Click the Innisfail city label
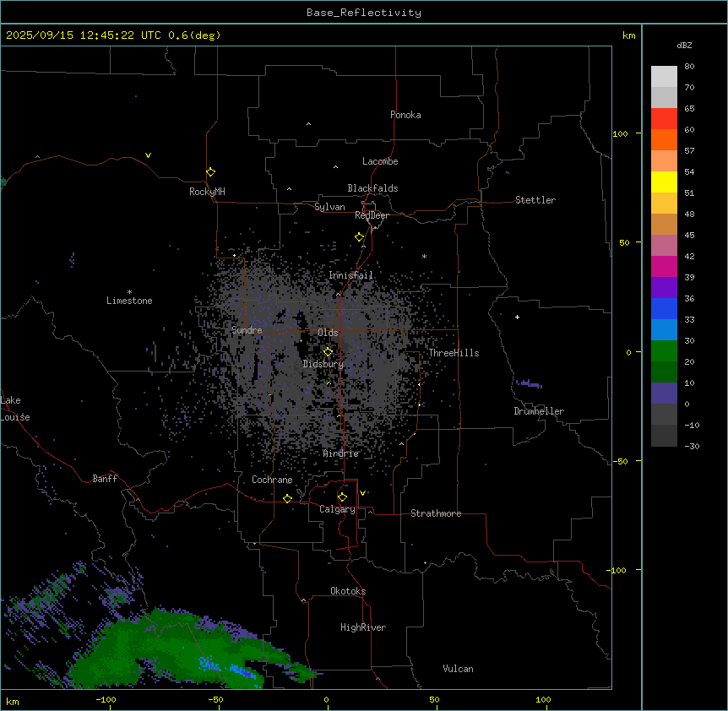Image resolution: width=728 pixels, height=711 pixels. [x=350, y=275]
